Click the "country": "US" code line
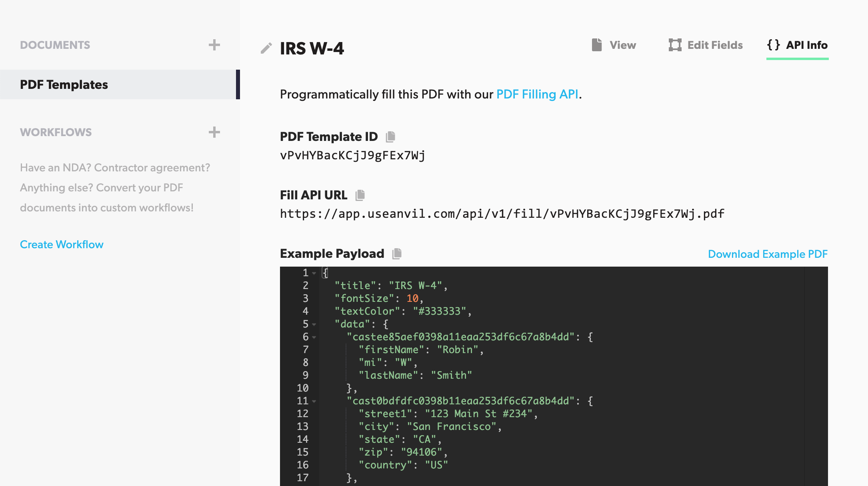The image size is (868, 486). [x=404, y=465]
